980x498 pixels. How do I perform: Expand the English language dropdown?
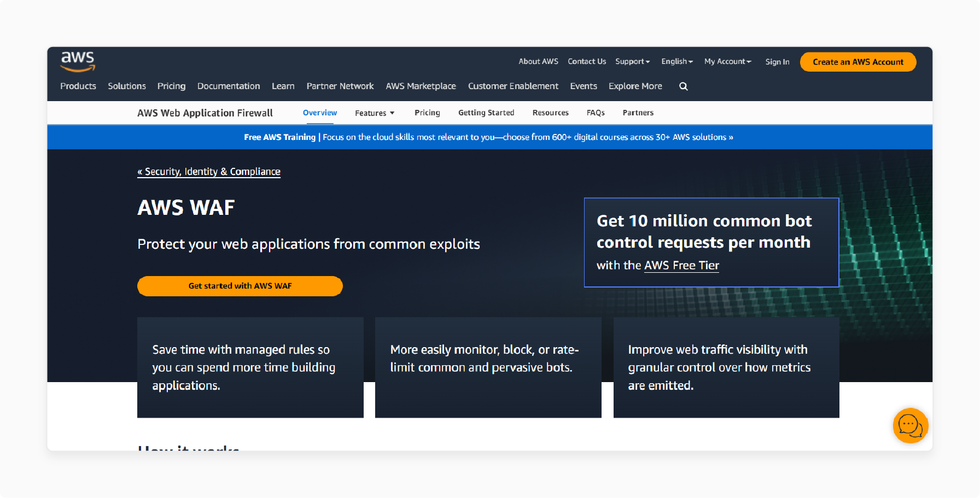[x=677, y=62]
